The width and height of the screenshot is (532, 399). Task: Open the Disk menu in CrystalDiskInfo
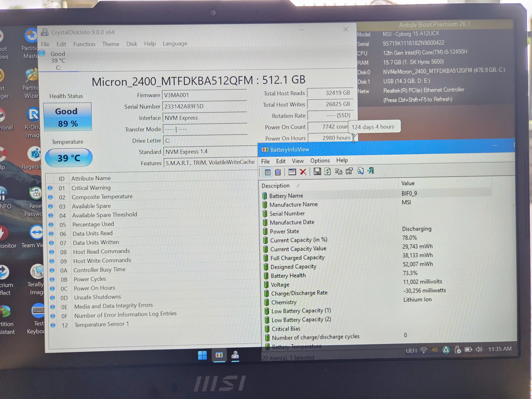tap(132, 44)
